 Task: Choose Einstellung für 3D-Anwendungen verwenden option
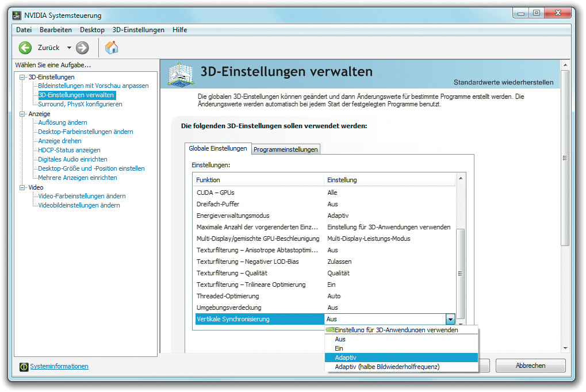402,330
